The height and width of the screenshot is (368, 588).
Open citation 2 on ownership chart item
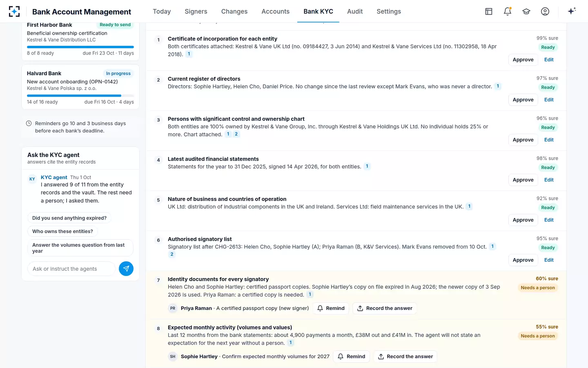pyautogui.click(x=236, y=134)
